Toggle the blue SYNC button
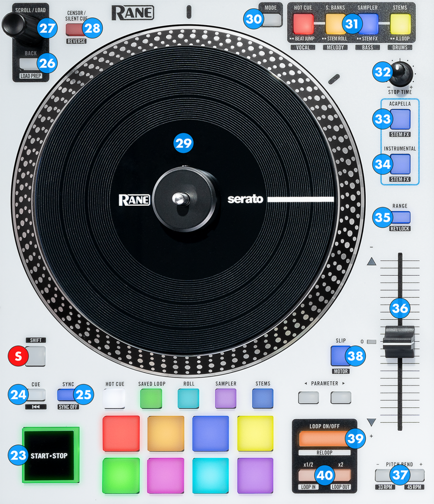This screenshot has width=434, height=504. 68,395
